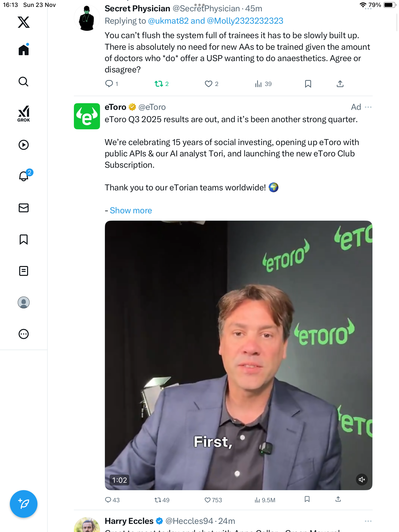Open Messages envelope in sidebar
The width and height of the screenshot is (399, 532).
[24, 208]
